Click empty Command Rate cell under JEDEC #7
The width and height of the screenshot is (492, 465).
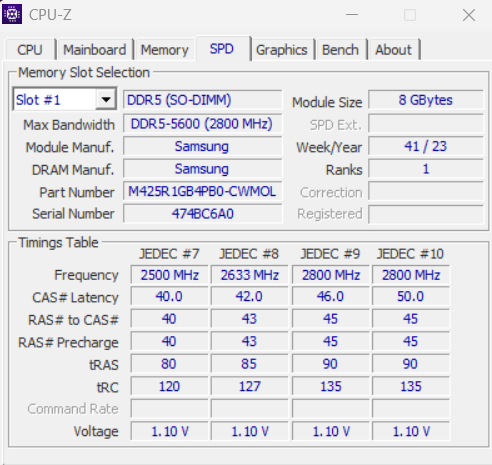click(x=169, y=409)
